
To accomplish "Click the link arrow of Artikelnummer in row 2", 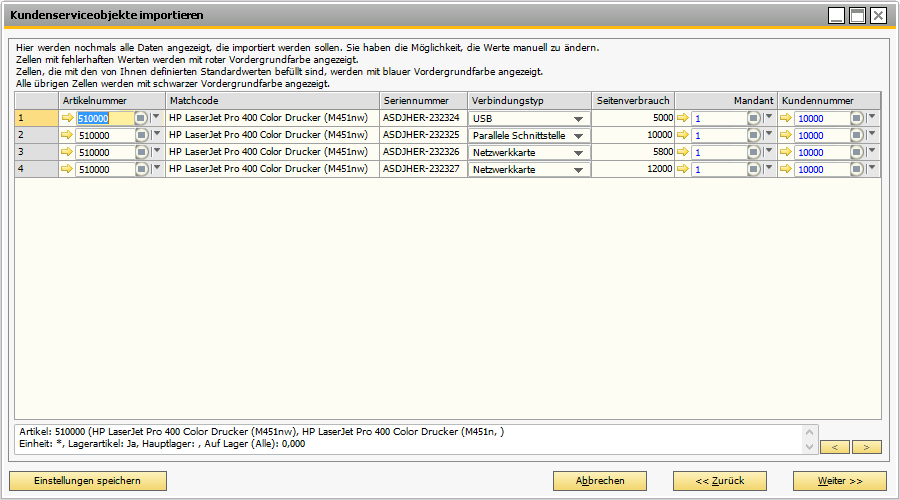I will point(67,135).
